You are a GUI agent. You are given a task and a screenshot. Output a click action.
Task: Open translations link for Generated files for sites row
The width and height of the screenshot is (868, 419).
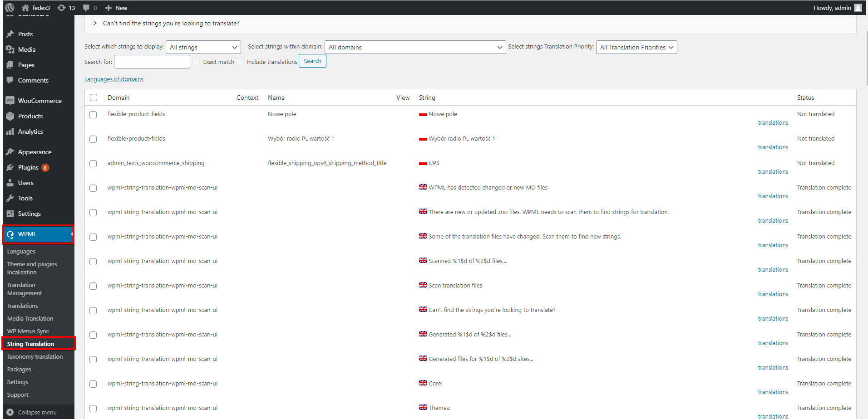coord(773,368)
